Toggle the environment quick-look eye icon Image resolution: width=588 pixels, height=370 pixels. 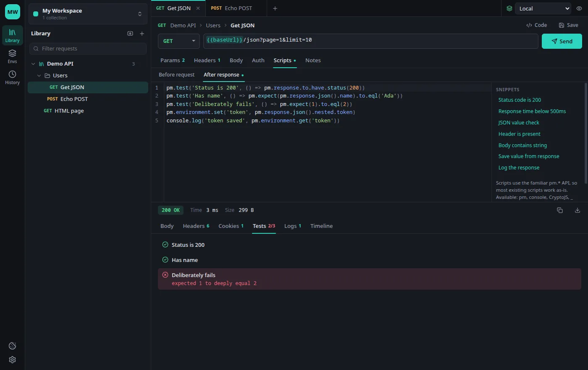pos(579,8)
